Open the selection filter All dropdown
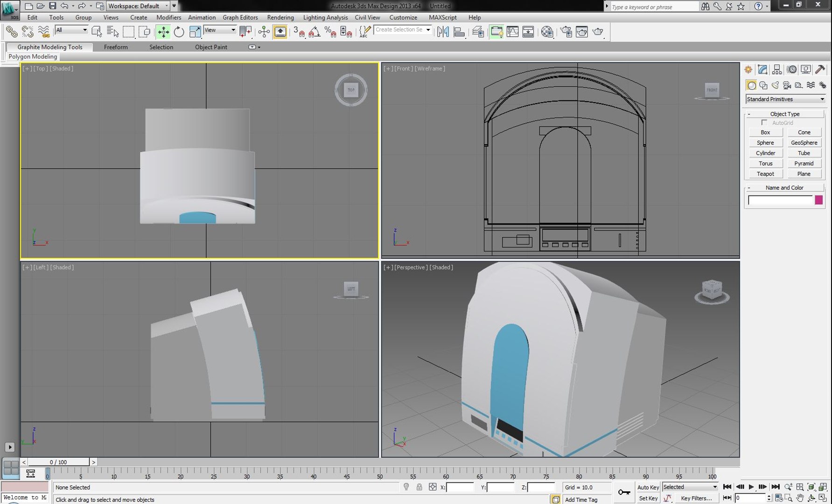The width and height of the screenshot is (832, 504). [71, 30]
